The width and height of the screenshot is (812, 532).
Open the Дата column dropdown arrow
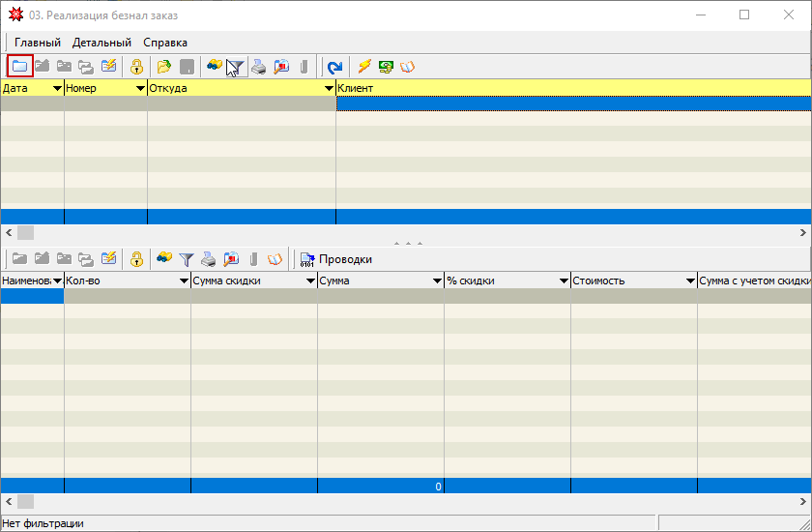[57, 88]
